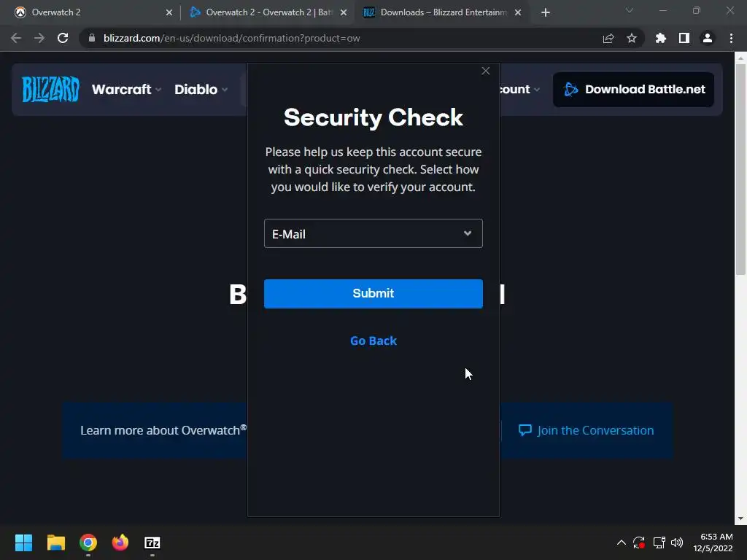Open Chrome three-dot menu
Viewport: 747px width, 560px height.
(x=731, y=38)
